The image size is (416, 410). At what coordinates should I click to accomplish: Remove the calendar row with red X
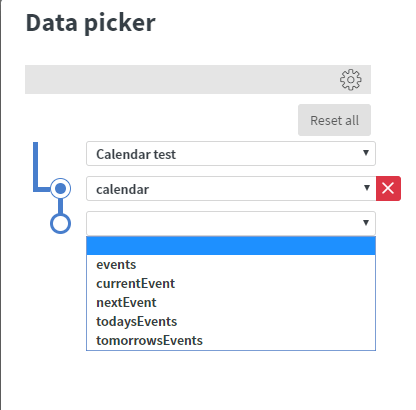pyautogui.click(x=388, y=188)
